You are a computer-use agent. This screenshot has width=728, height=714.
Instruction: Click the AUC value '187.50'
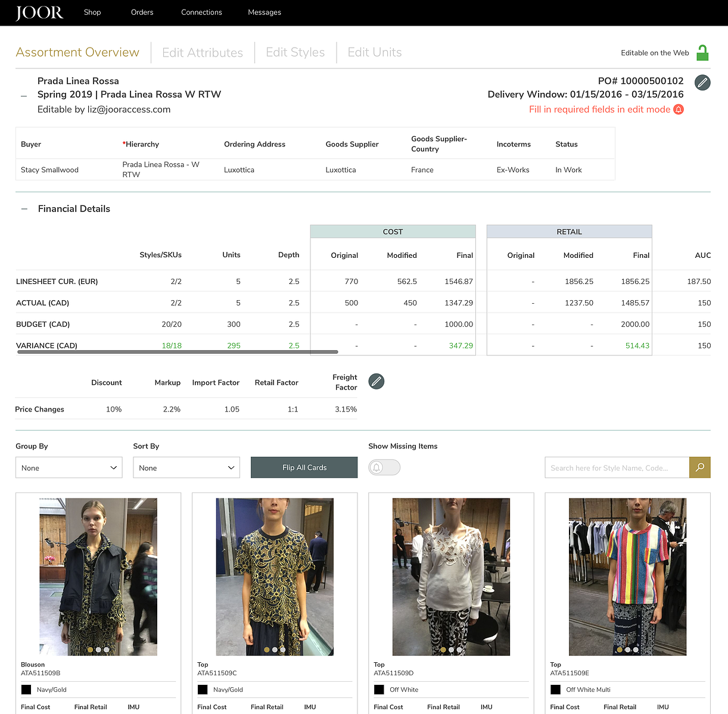point(699,282)
